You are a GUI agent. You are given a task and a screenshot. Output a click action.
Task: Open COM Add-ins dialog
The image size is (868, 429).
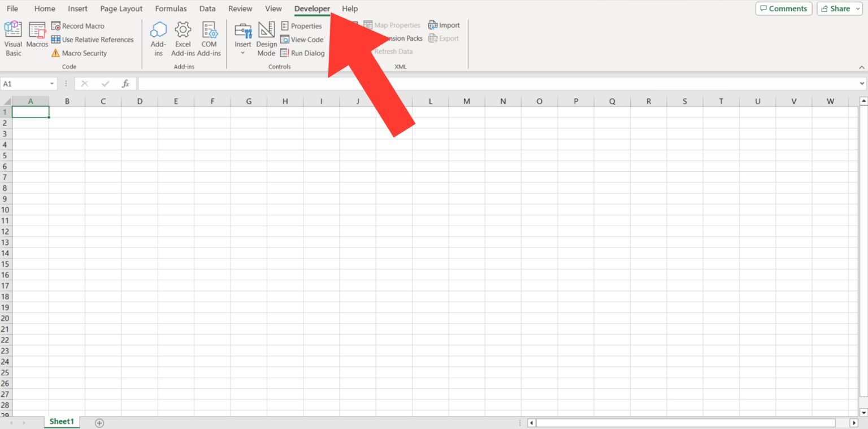pyautogui.click(x=209, y=38)
